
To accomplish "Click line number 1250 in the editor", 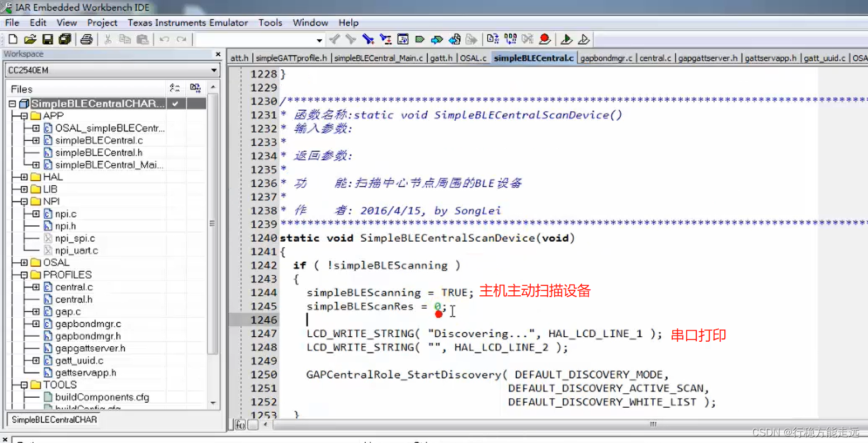I will (263, 375).
